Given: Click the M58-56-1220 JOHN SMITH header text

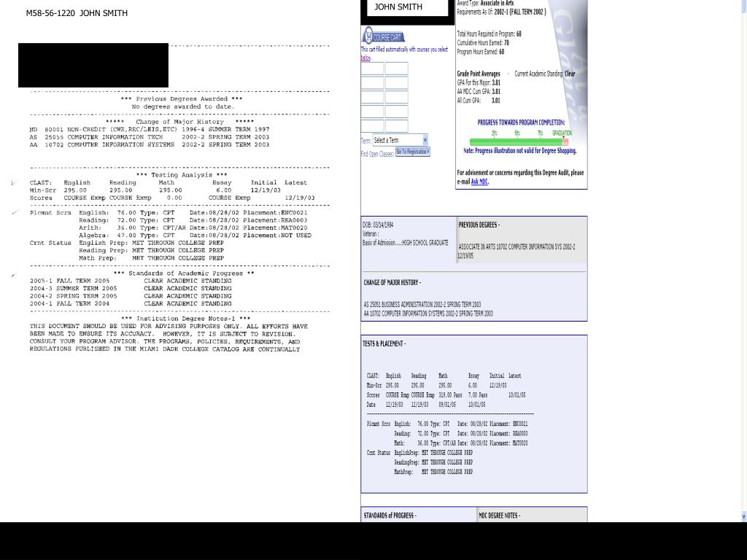Looking at the screenshot, I should tap(77, 13).
